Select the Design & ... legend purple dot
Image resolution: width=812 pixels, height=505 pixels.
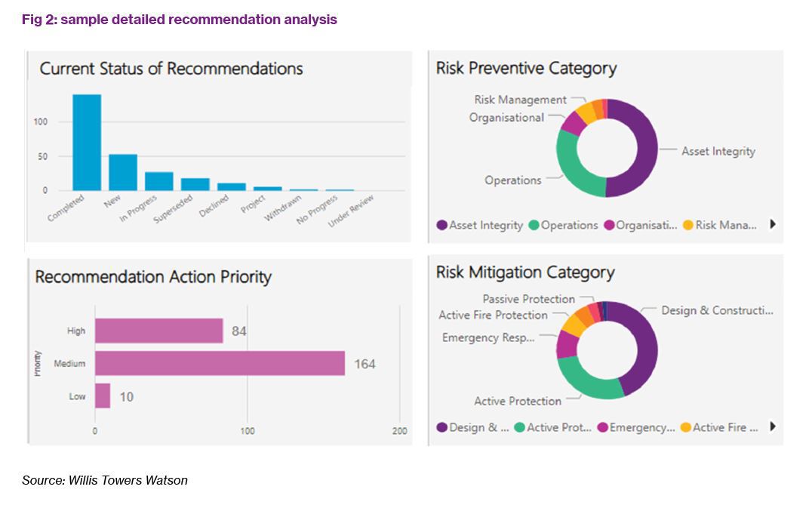tap(441, 427)
